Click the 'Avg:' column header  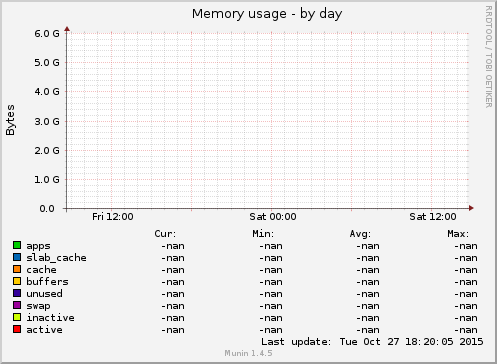click(x=360, y=234)
